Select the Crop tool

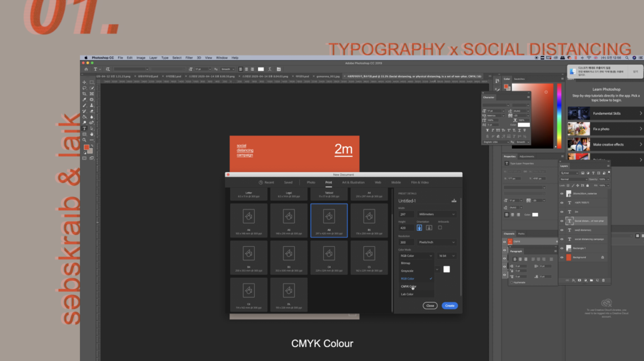click(x=85, y=93)
